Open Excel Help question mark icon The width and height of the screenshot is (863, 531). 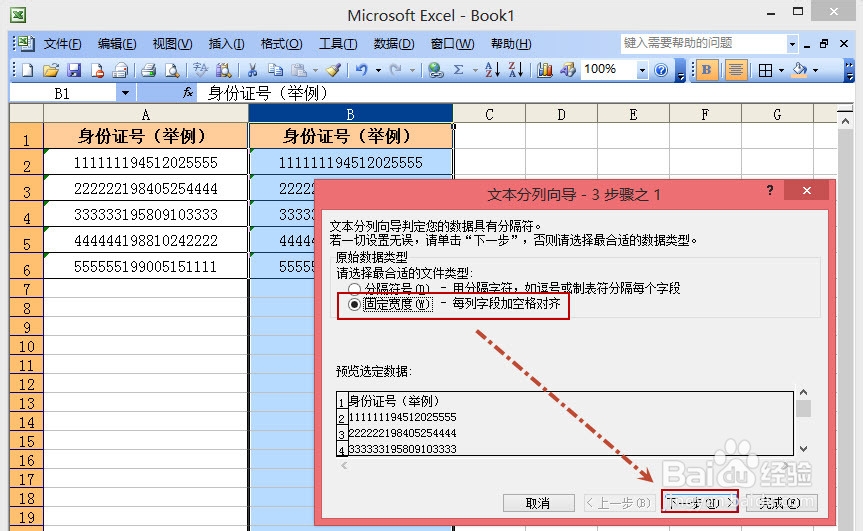(x=661, y=70)
